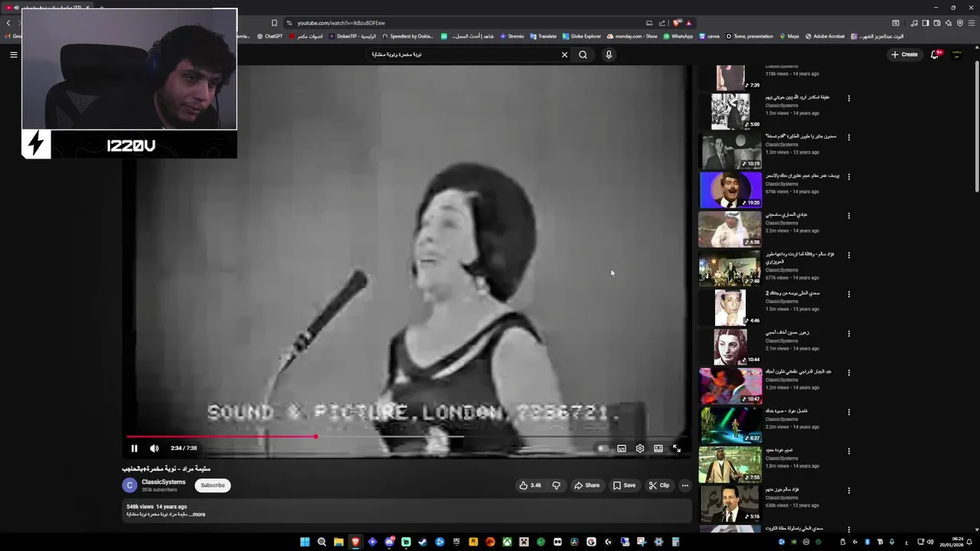Viewport: 980px width, 551px height.
Task: Mute the video volume
Action: 154,448
